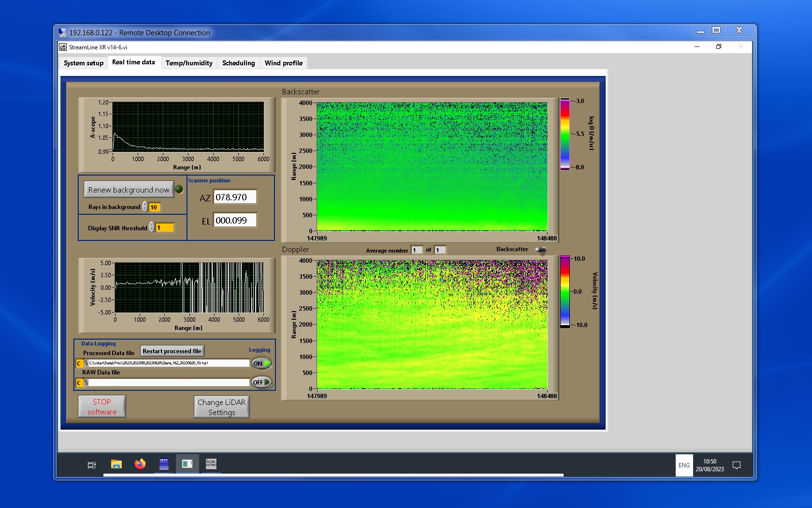The width and height of the screenshot is (812, 508).
Task: Open the notification center icon
Action: click(737, 465)
